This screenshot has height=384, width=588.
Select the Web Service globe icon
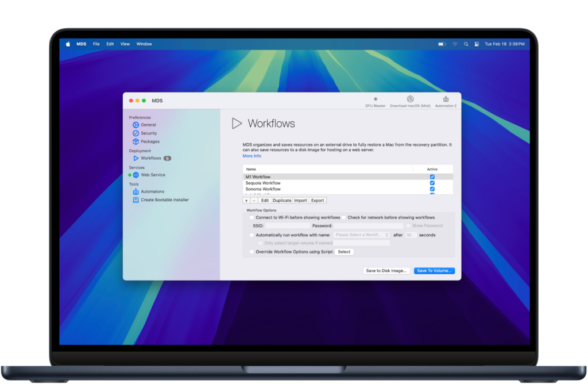coord(136,175)
